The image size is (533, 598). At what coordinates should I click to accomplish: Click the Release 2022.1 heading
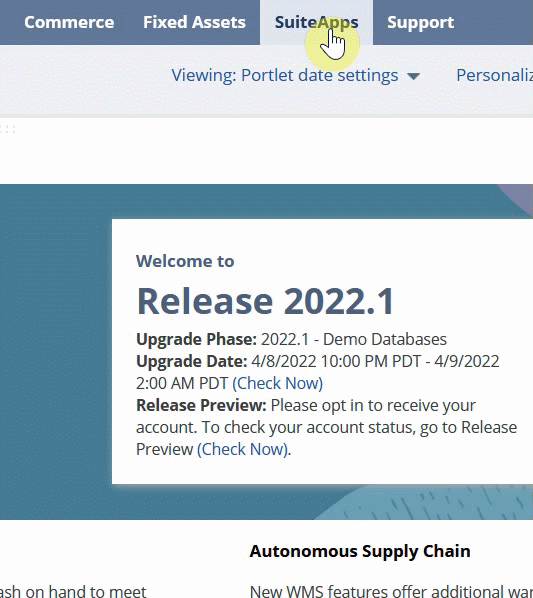point(265,301)
